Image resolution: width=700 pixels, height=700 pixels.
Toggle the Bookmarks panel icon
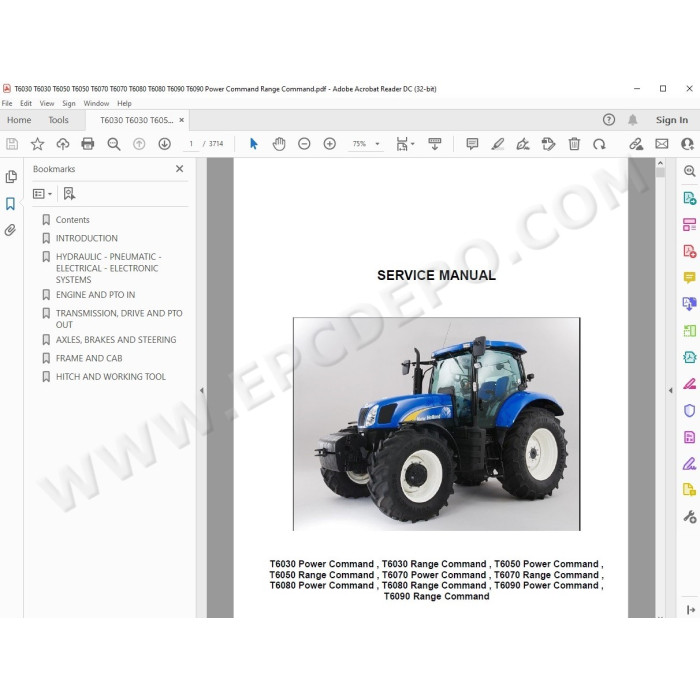pyautogui.click(x=10, y=204)
